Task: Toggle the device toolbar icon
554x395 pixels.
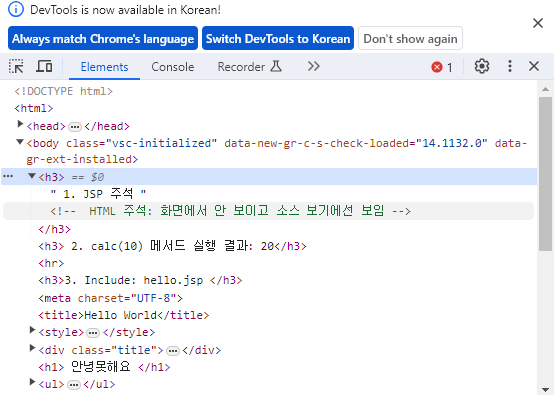Action: click(44, 66)
